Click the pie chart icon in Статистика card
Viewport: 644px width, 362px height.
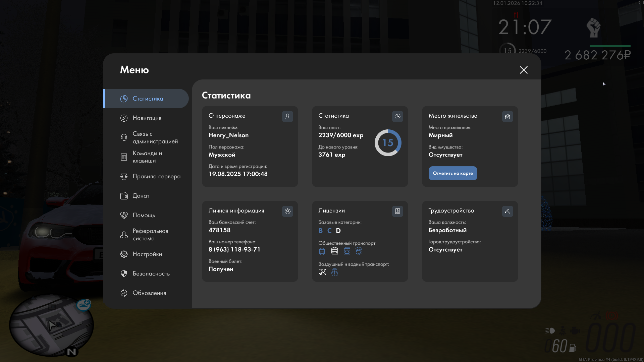397,116
